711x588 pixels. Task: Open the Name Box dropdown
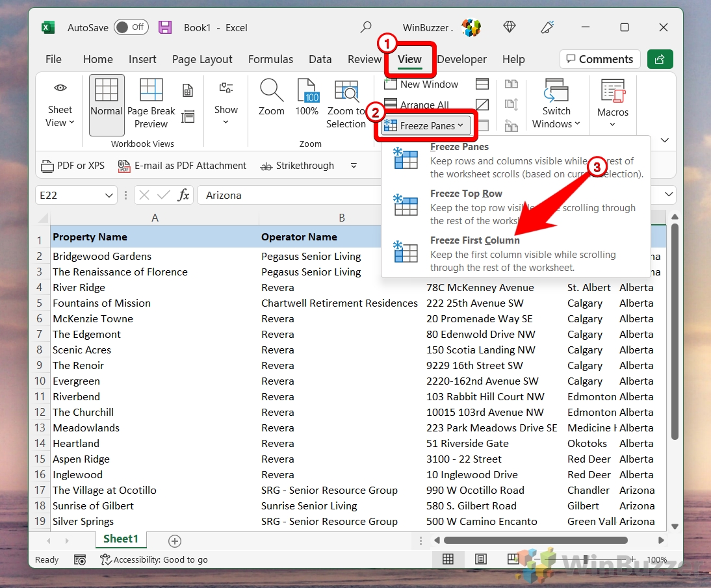[x=108, y=194]
